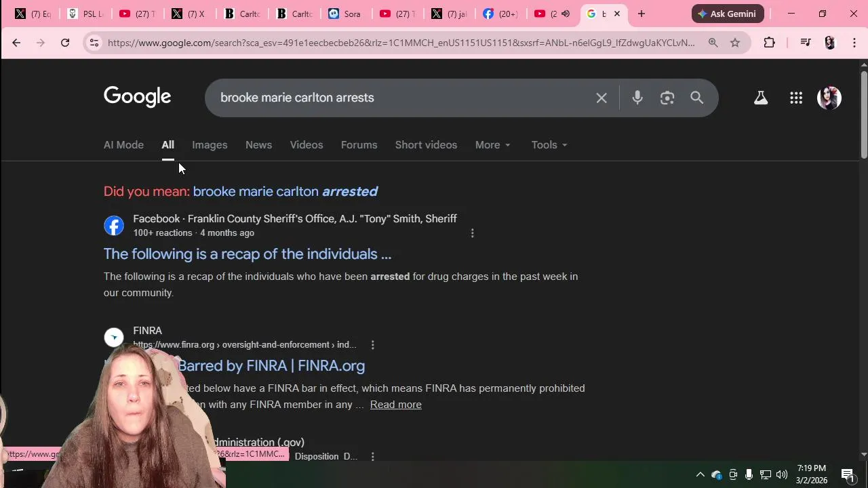Go back to the previous page
Viewport: 868px width, 488px height.
[x=16, y=43]
